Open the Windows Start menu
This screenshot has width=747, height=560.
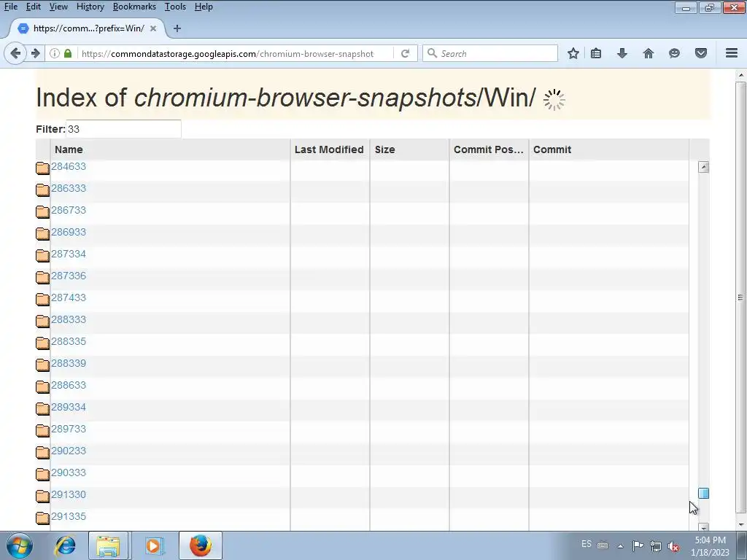[19, 545]
